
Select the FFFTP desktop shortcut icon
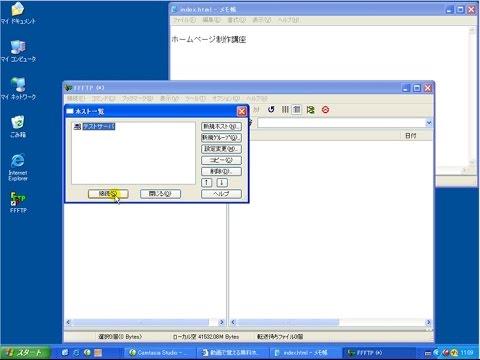(x=18, y=203)
